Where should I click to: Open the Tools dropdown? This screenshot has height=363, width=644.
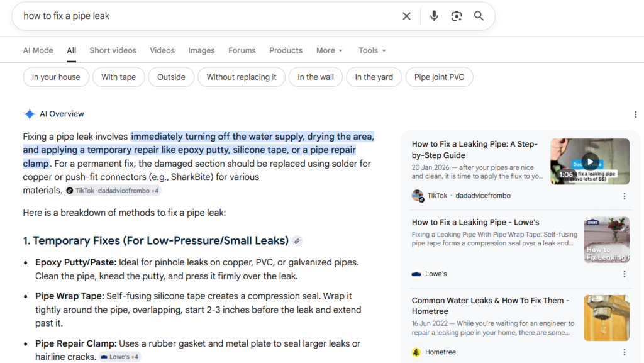372,50
